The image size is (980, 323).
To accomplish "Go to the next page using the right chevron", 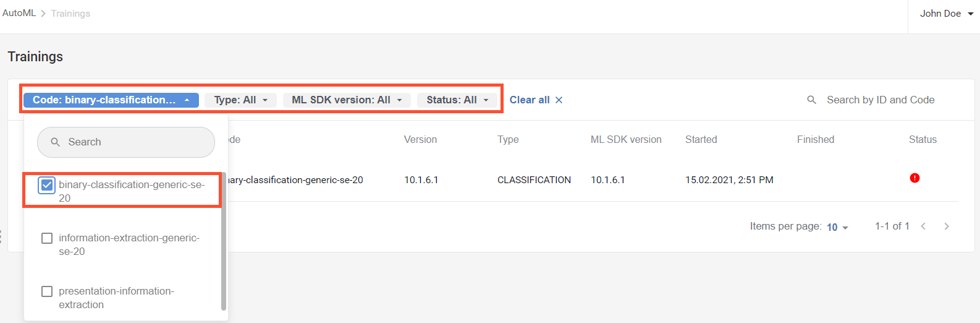I will click(x=947, y=226).
